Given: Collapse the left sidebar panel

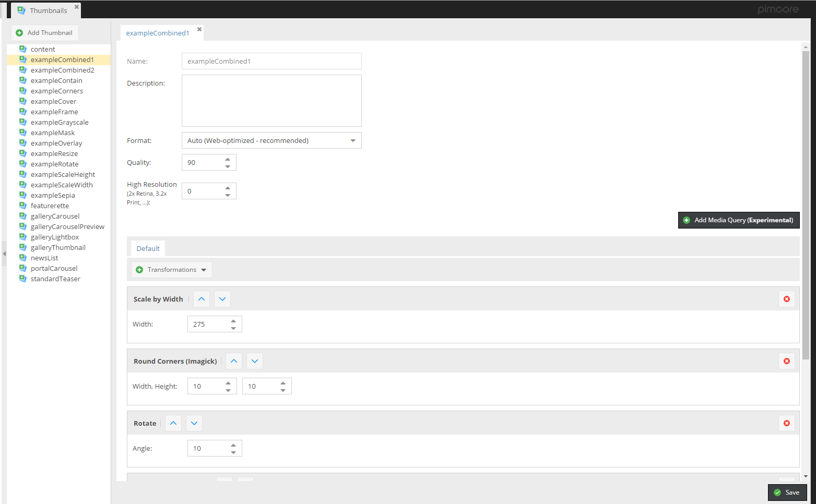Looking at the screenshot, I should [4, 254].
